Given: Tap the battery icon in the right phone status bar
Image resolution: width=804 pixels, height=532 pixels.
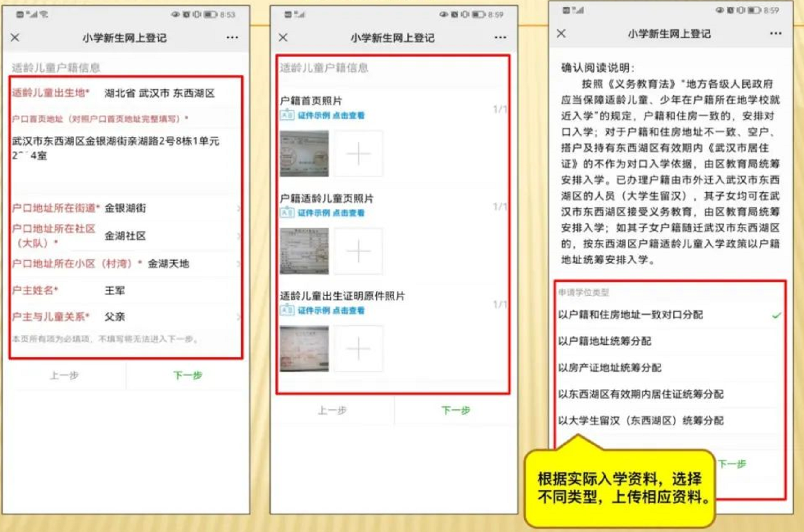Looking at the screenshot, I should tap(754, 10).
